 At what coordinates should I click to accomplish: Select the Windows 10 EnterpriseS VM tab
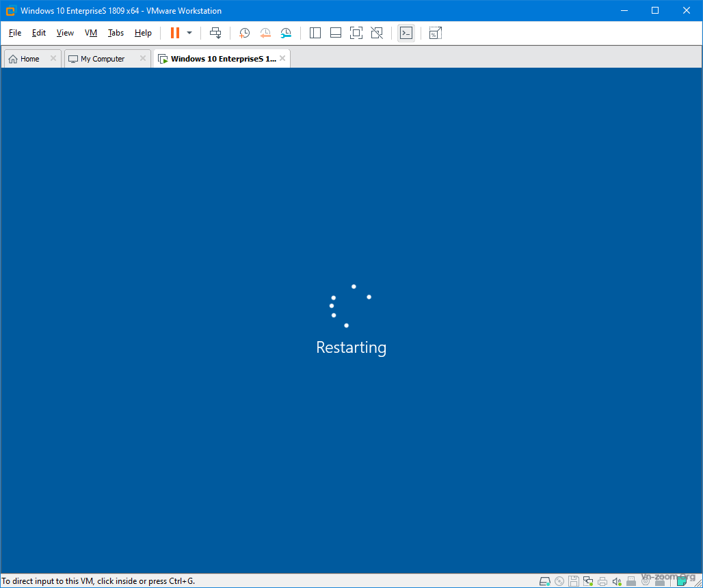pos(223,59)
